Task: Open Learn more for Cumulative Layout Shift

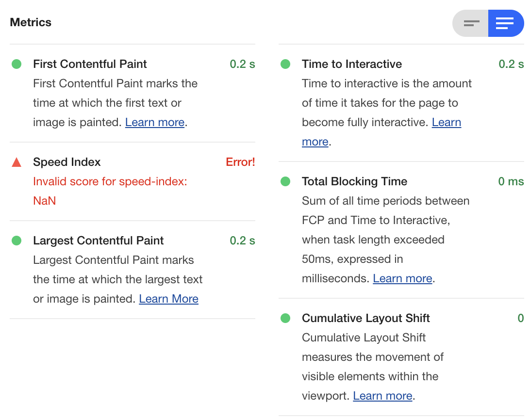Action: 382,396
